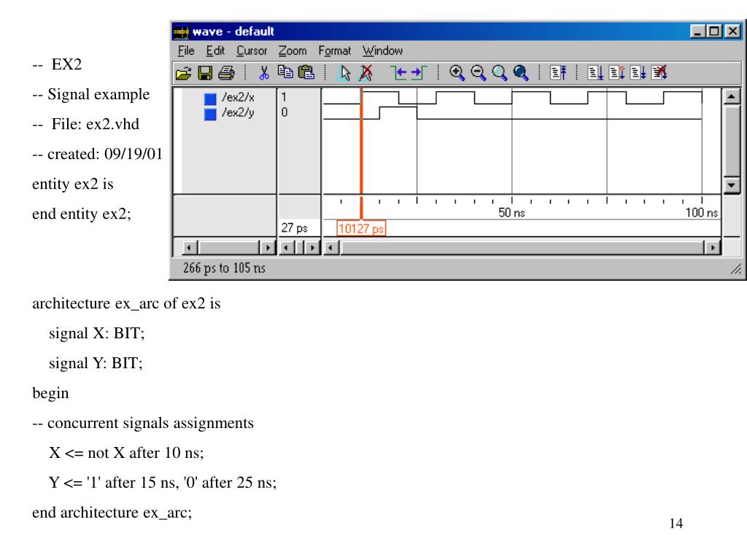Screen dimensions: 747x560
Task: Open the Edit menu
Action: 215,50
